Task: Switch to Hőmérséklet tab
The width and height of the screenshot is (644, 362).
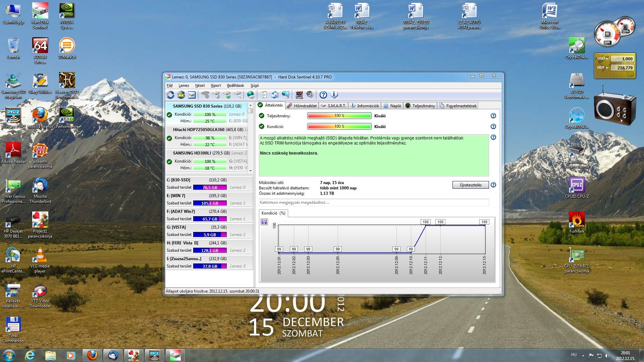Action: [x=302, y=106]
